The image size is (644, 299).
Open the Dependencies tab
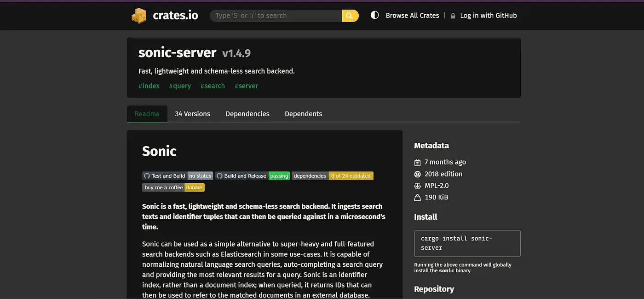pyautogui.click(x=247, y=114)
